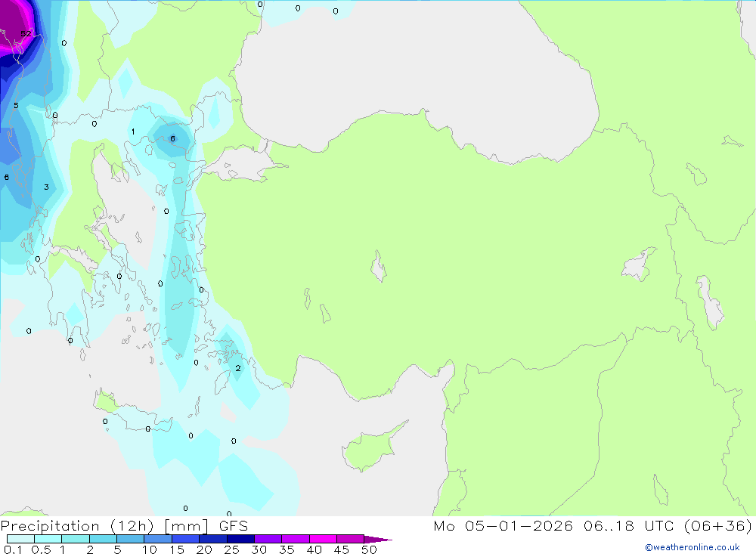Click the '52' precipitation value on map
756x554 pixels.
coord(26,33)
